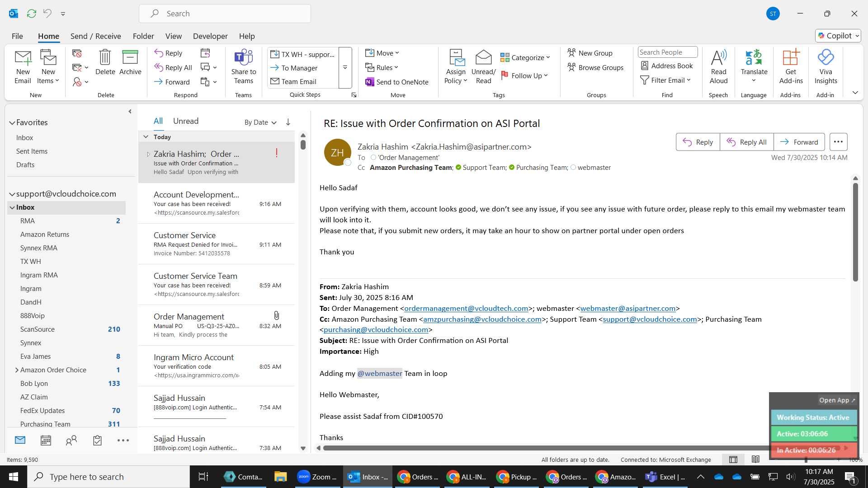The width and height of the screenshot is (868, 488).
Task: Click the Ignore conversation icon
Action: pyautogui.click(x=77, y=53)
